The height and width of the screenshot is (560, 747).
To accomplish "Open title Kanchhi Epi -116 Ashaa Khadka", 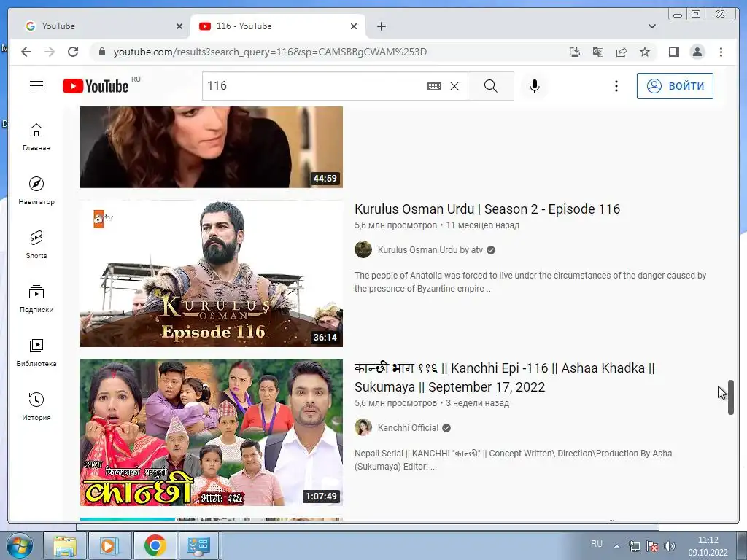I will [505, 378].
